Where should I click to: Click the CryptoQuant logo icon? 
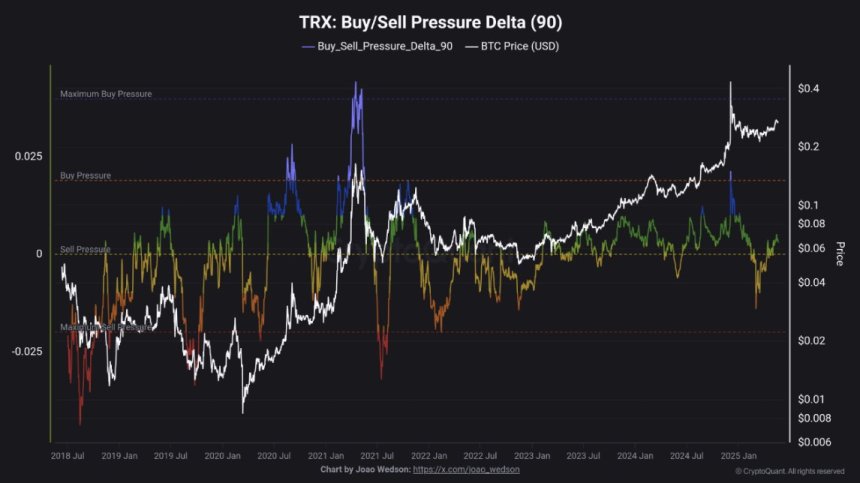739,470
